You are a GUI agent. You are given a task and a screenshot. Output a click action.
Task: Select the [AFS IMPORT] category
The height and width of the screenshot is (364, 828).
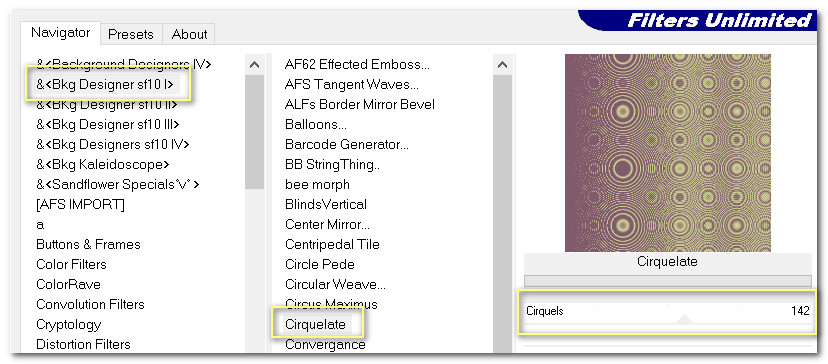point(80,204)
